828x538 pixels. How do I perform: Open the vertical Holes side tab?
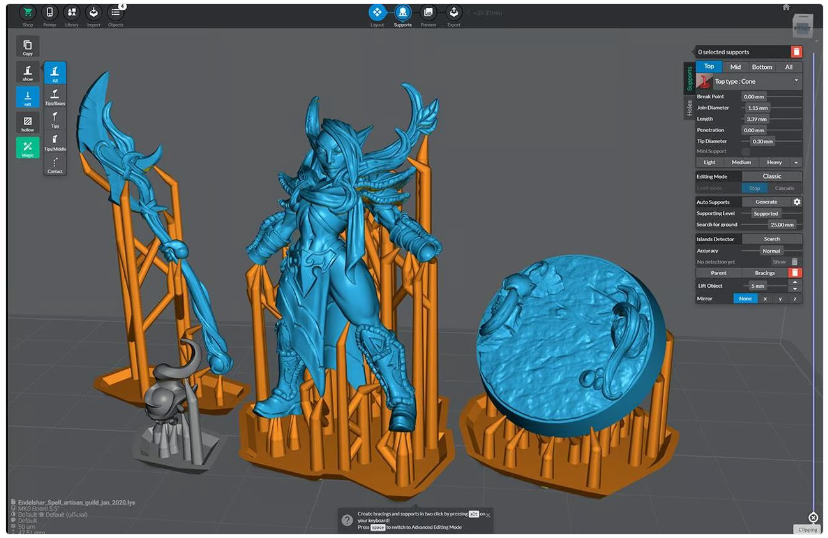click(689, 108)
